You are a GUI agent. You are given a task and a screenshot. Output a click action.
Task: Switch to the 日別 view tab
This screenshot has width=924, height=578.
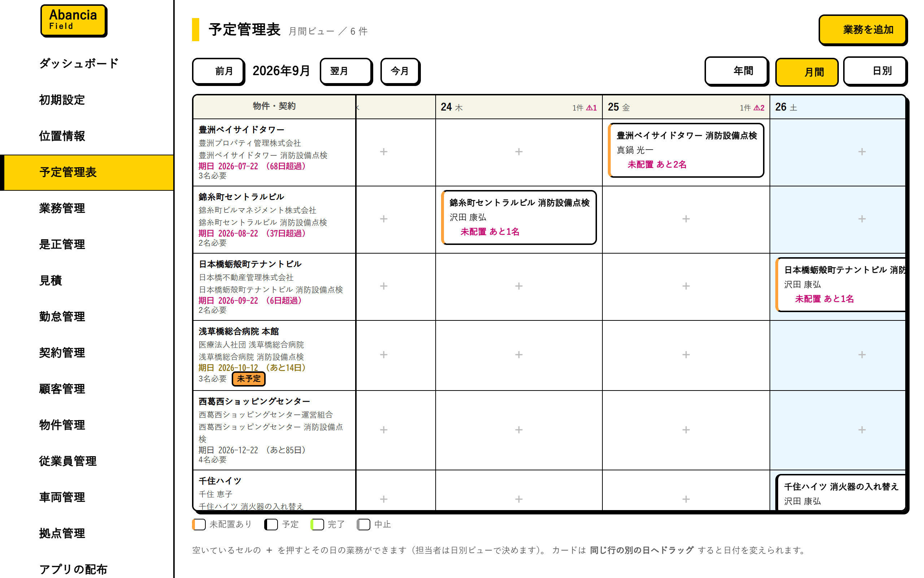875,71
